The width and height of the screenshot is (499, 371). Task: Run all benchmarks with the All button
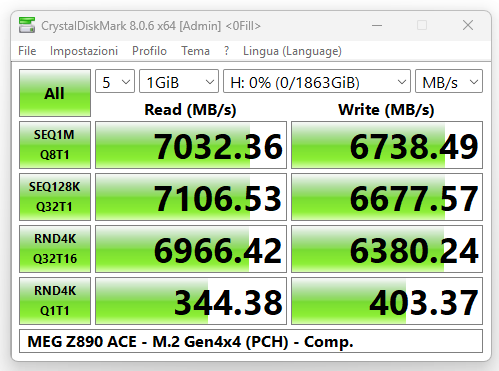(55, 93)
